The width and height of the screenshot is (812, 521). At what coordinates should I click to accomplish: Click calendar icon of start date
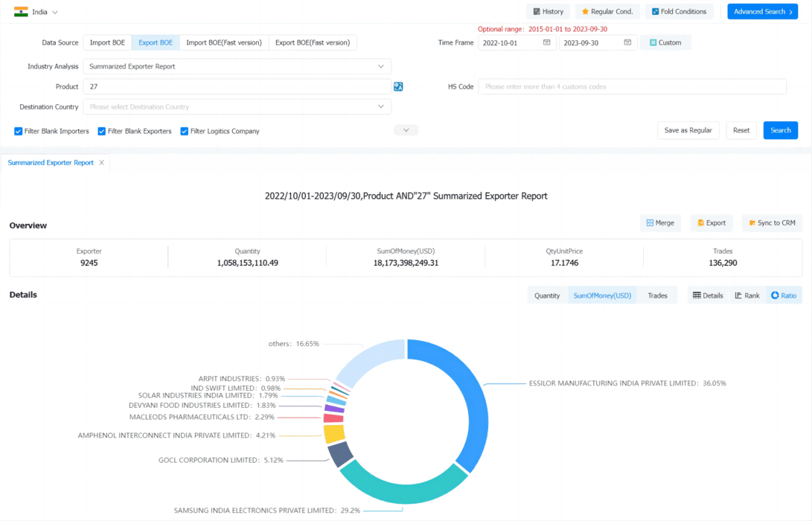coord(546,42)
